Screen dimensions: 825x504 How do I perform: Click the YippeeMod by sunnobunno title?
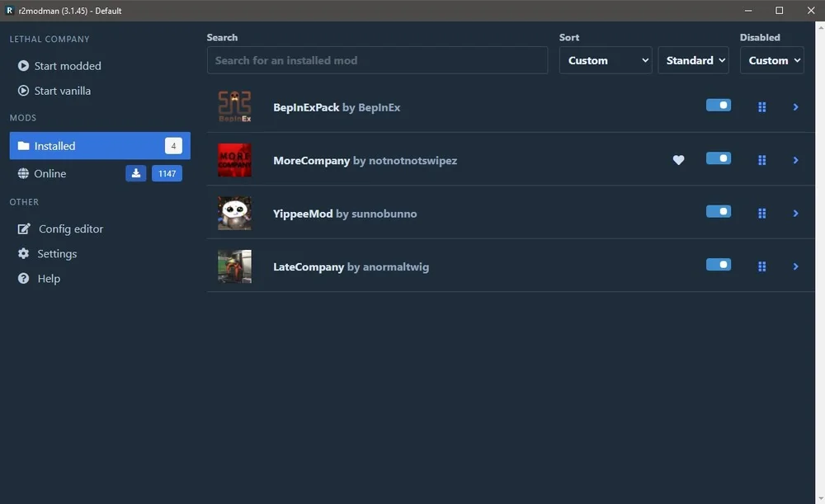click(345, 214)
